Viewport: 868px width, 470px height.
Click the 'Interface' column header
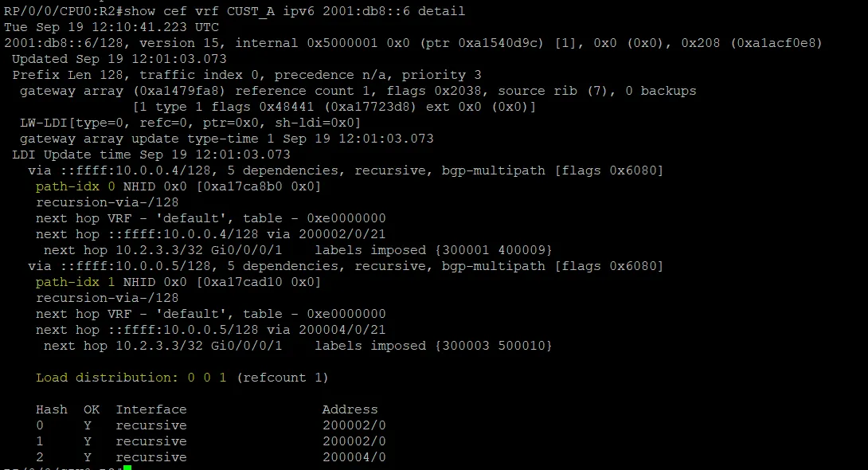click(x=151, y=409)
